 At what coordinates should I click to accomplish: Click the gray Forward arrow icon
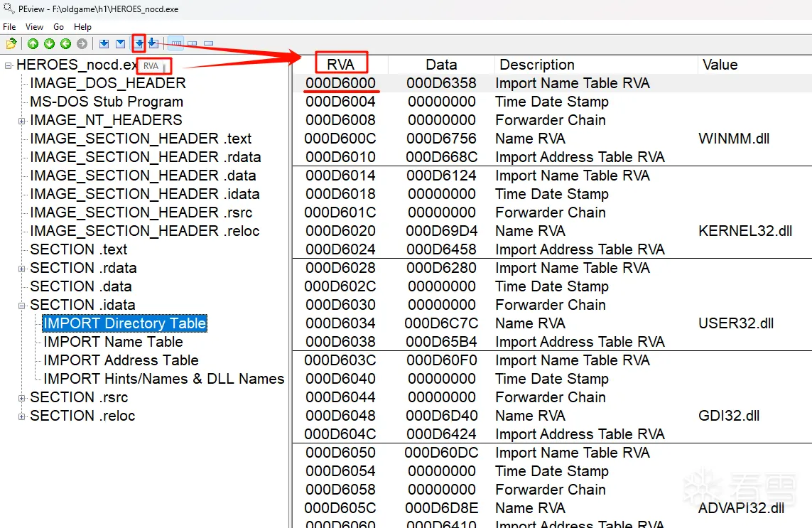(82, 44)
